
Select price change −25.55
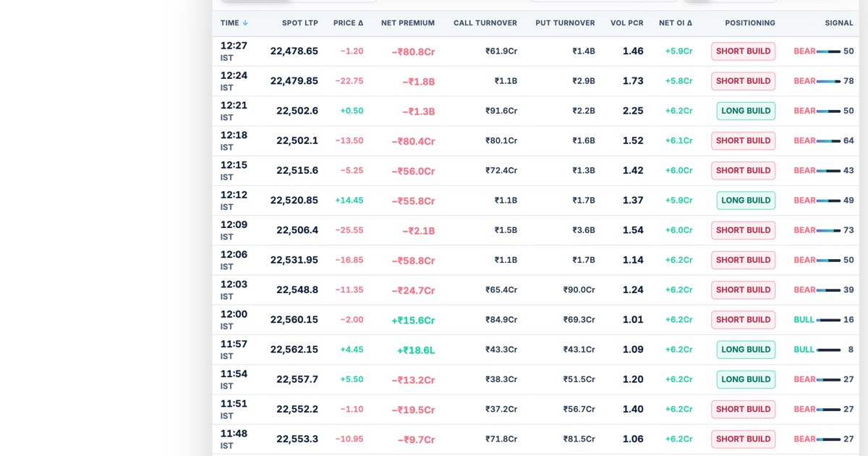click(349, 230)
